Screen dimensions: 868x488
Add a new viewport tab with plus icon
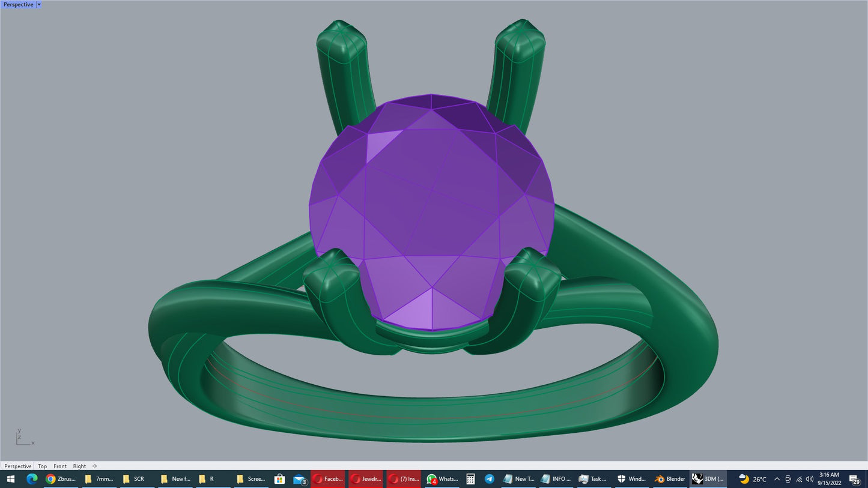pos(95,466)
